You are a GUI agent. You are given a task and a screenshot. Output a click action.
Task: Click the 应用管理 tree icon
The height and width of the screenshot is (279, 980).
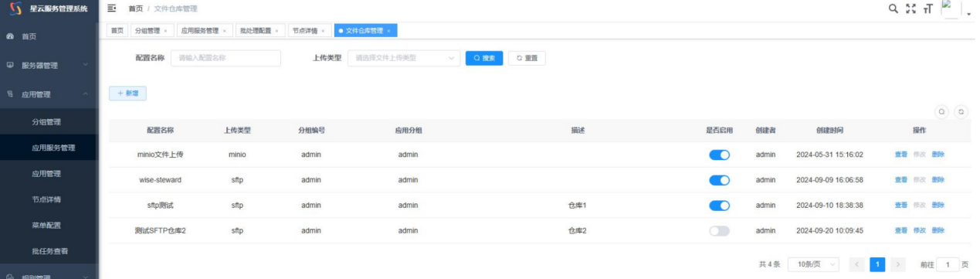(x=10, y=94)
